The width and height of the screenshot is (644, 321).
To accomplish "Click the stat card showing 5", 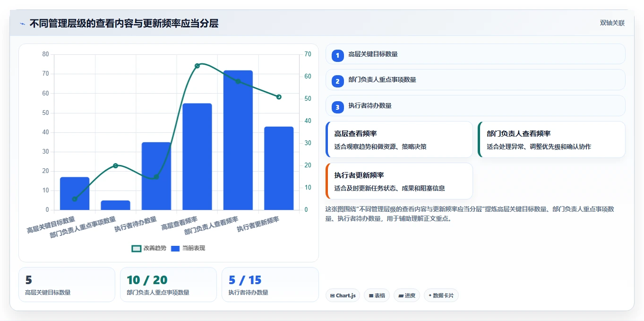I will pyautogui.click(x=67, y=285).
